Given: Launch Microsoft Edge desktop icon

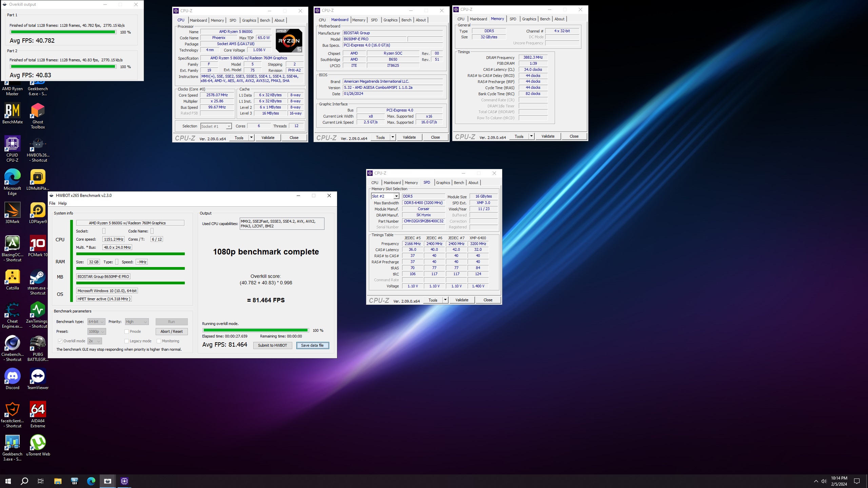Looking at the screenshot, I should [x=13, y=182].
